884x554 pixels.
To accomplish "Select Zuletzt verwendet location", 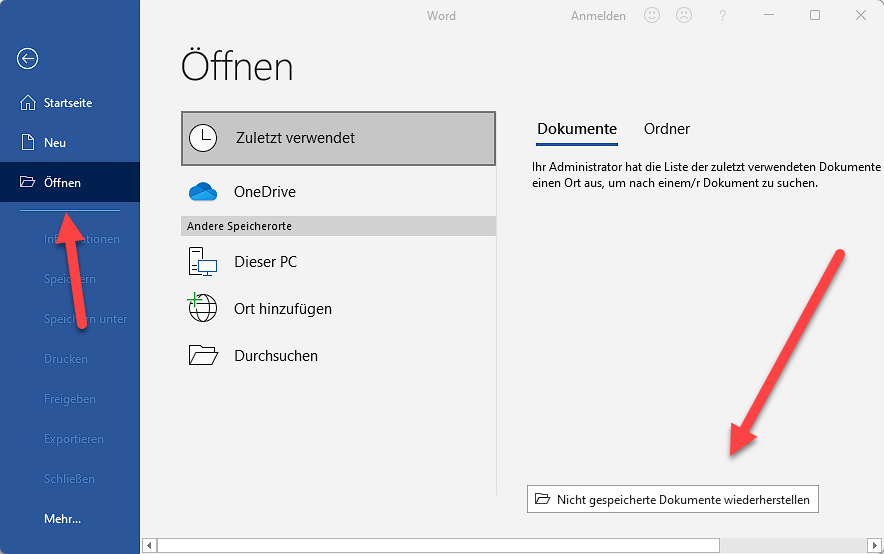I will click(x=338, y=138).
